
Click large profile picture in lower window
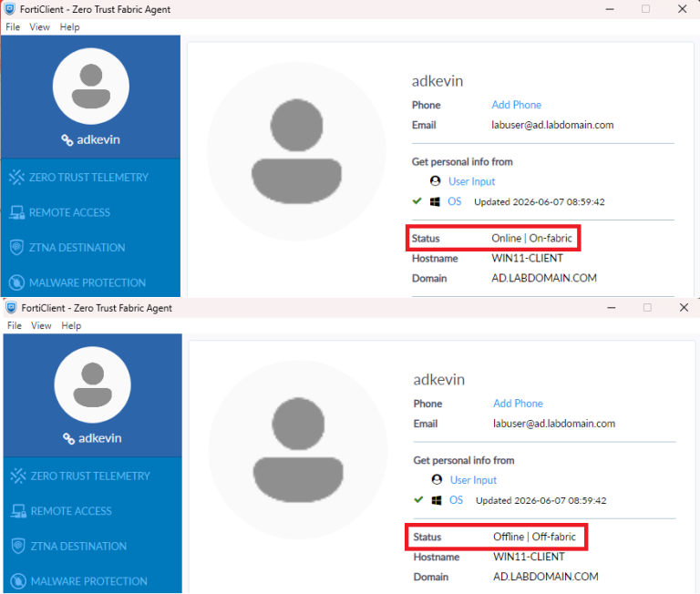click(x=298, y=450)
